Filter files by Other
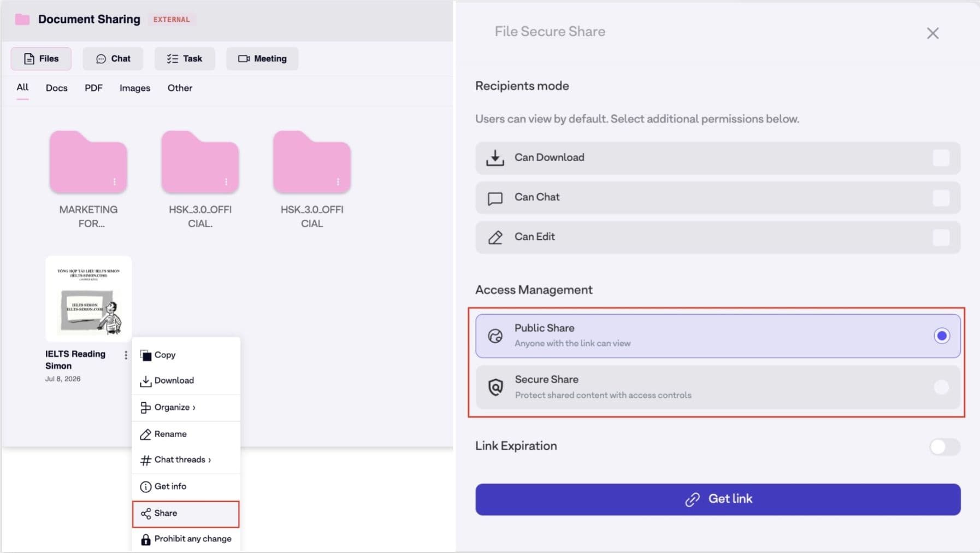Image resolution: width=980 pixels, height=553 pixels. point(180,88)
